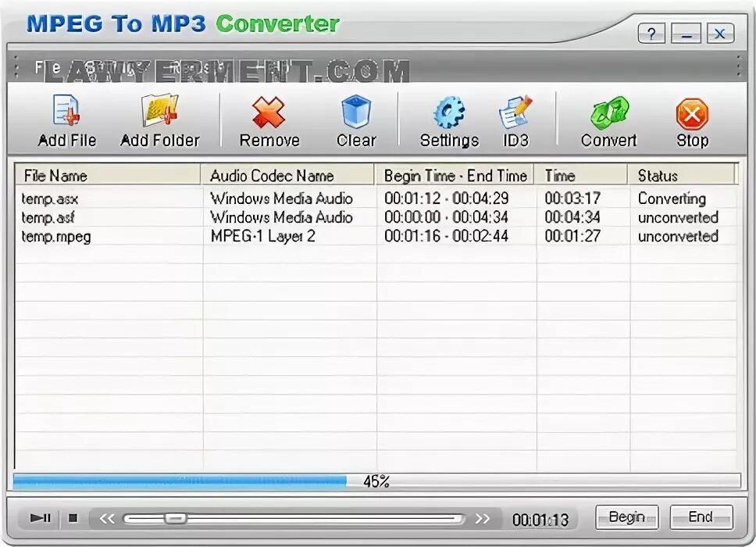Click unconverted status of temp.mpeg
This screenshot has height=547, width=756.
pos(678,236)
